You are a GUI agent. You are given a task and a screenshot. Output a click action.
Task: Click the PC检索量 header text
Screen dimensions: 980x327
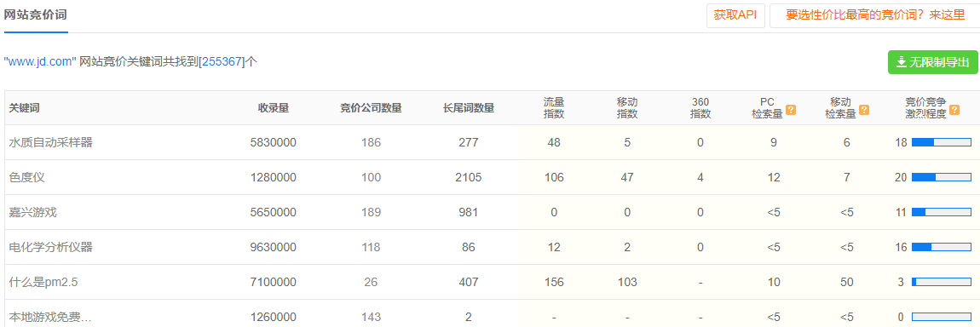(767, 108)
